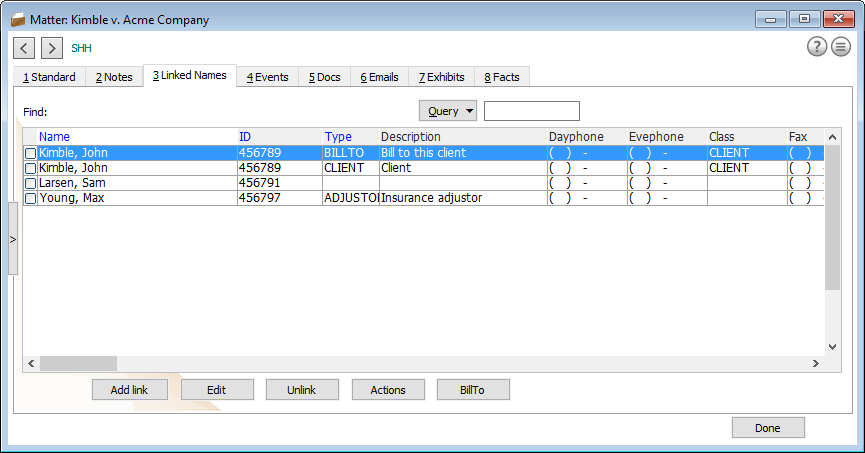The height and width of the screenshot is (453, 865).
Task: Click the horizontal scrollbar thumb
Action: [78, 363]
